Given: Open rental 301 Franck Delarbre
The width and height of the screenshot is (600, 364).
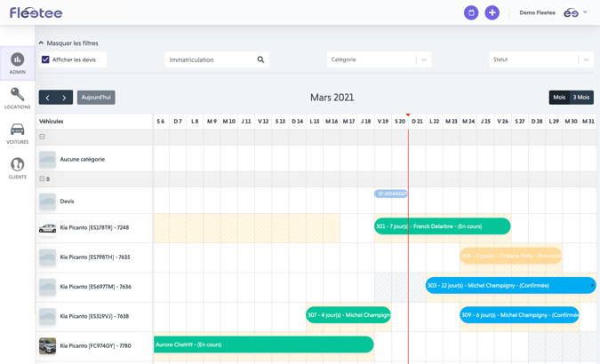Looking at the screenshot, I should [x=443, y=226].
